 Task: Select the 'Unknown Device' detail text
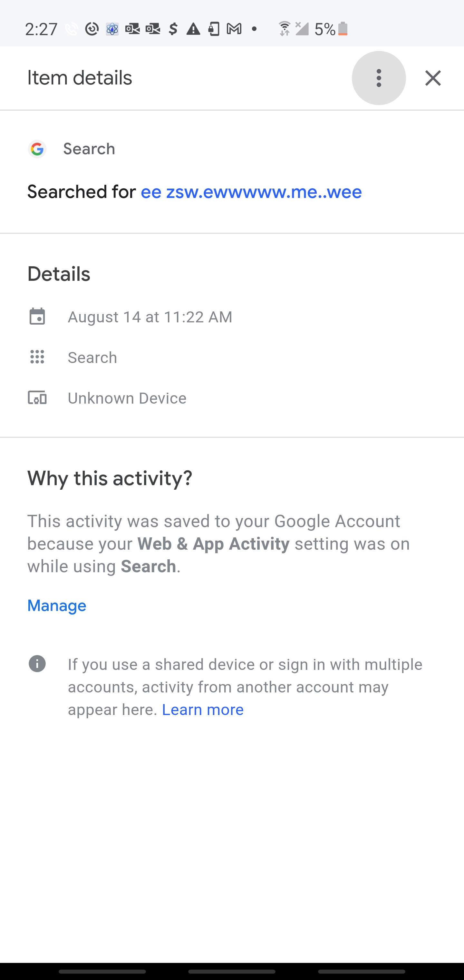coord(127,398)
